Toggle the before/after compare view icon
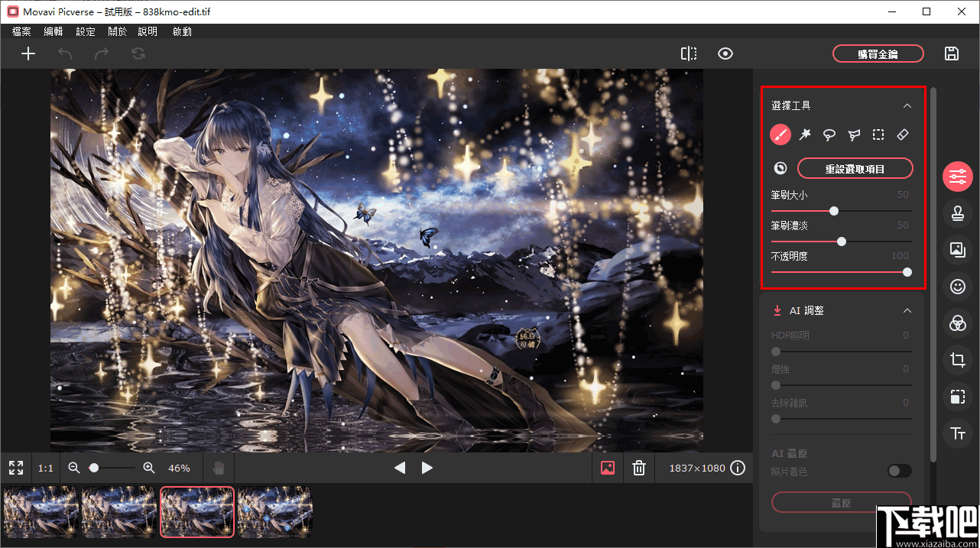Image resolution: width=980 pixels, height=548 pixels. click(x=689, y=54)
